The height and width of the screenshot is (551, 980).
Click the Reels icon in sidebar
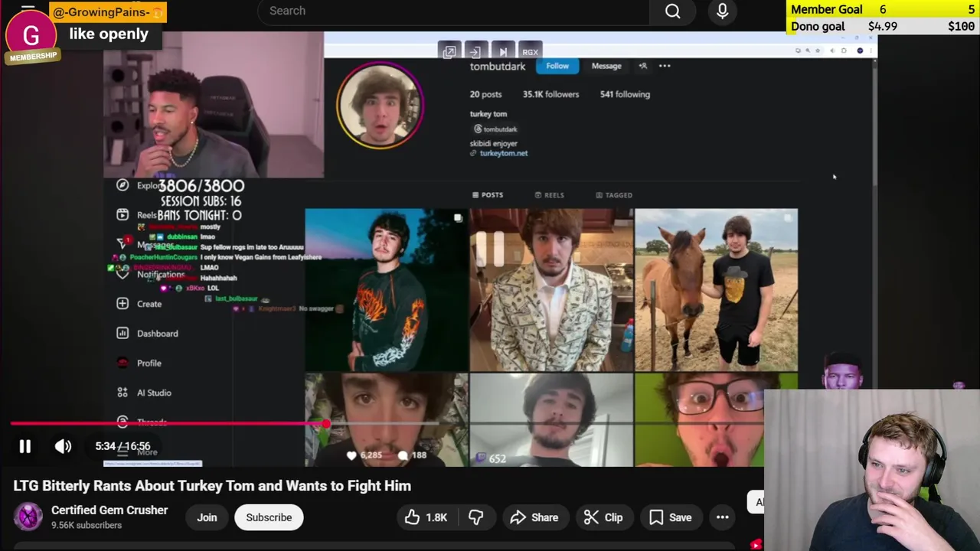pyautogui.click(x=122, y=215)
